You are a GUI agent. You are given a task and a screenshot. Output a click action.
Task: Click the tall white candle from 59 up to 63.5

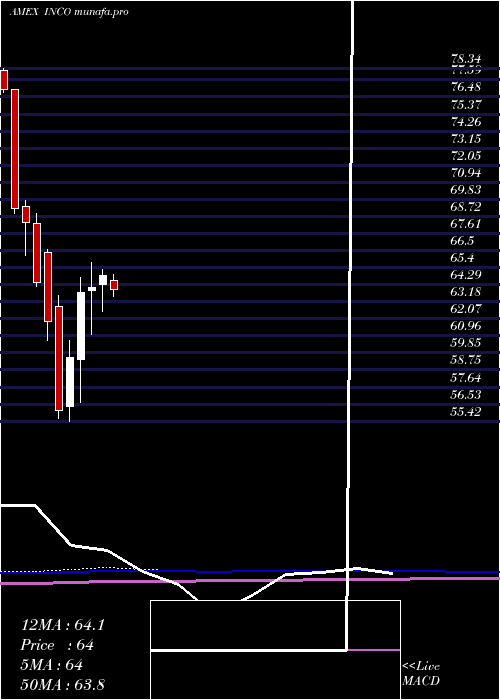click(x=81, y=326)
